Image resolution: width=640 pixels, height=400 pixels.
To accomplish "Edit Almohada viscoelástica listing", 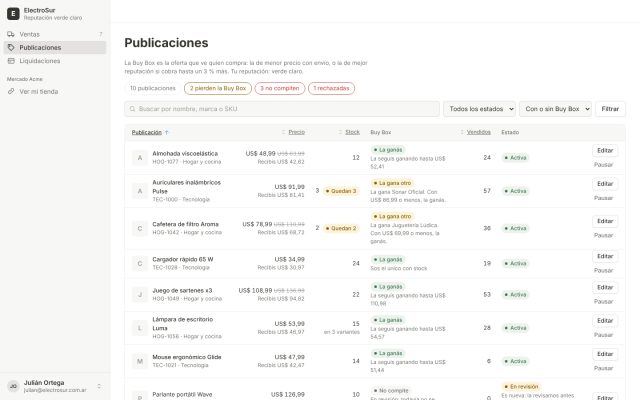I will [605, 151].
